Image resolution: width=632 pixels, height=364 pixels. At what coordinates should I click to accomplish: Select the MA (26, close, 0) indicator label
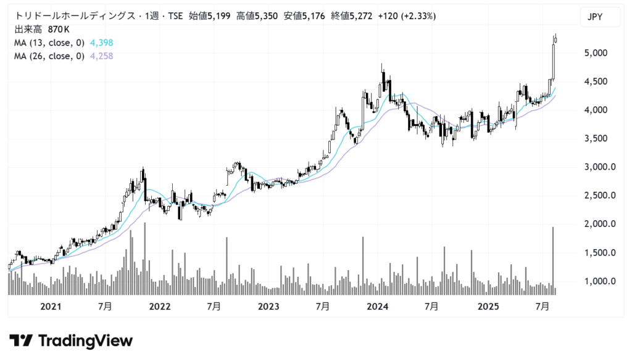pos(49,56)
